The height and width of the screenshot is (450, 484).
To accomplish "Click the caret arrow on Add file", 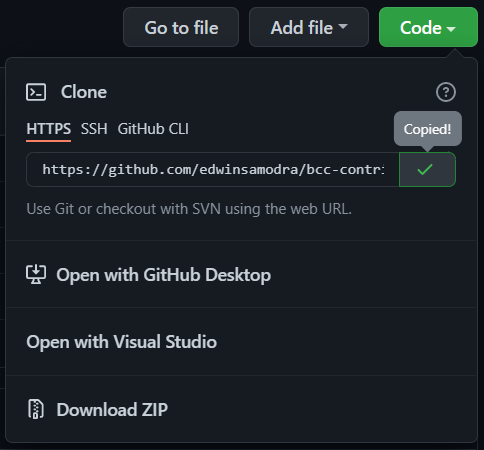I will 343,26.
